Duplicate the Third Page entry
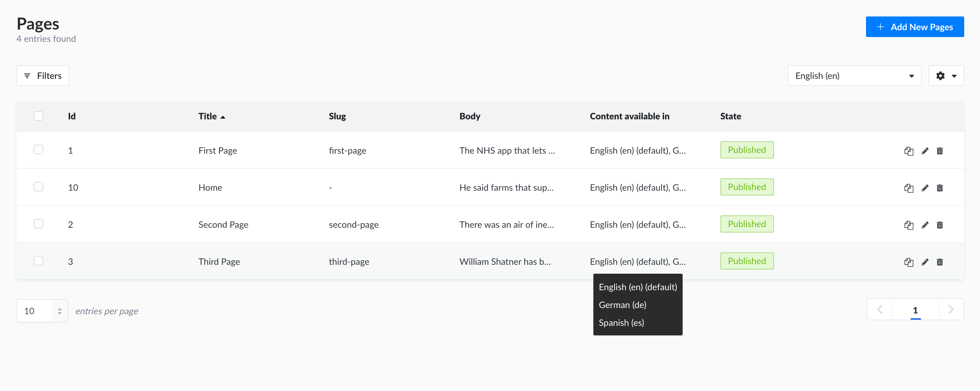 click(909, 262)
